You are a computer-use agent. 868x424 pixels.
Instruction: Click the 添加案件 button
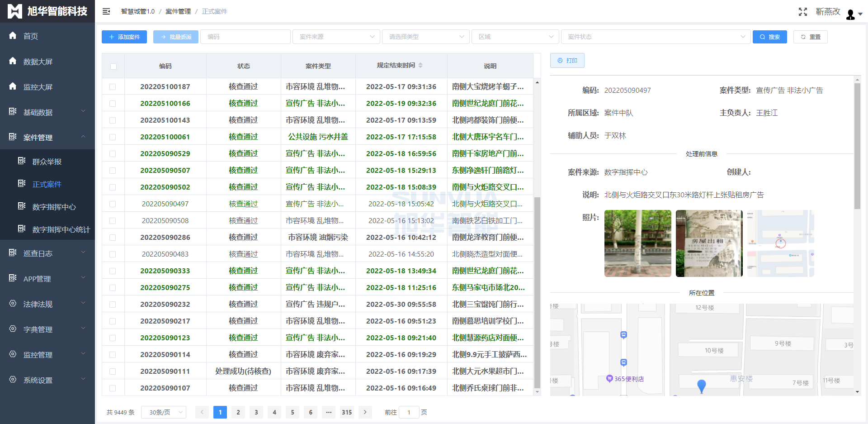click(x=124, y=37)
